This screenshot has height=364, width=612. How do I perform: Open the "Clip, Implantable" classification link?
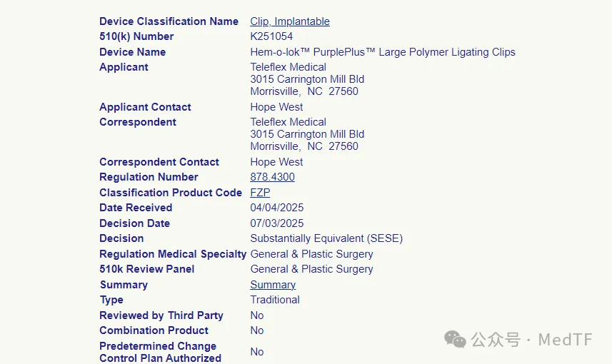click(289, 21)
